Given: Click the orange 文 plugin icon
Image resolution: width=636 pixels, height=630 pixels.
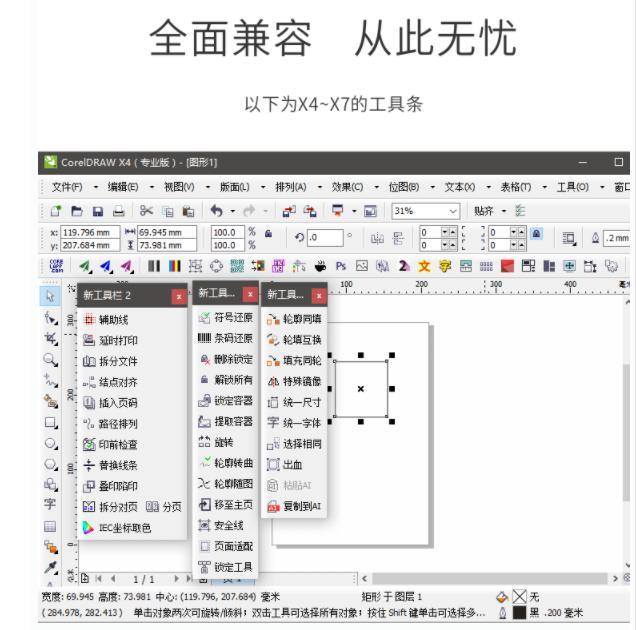Looking at the screenshot, I should point(424,266).
